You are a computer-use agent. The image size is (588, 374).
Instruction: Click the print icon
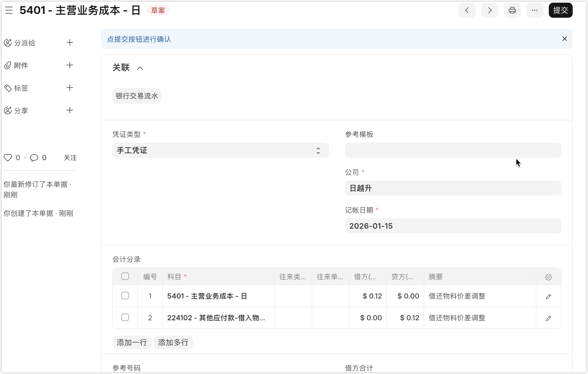click(x=512, y=10)
